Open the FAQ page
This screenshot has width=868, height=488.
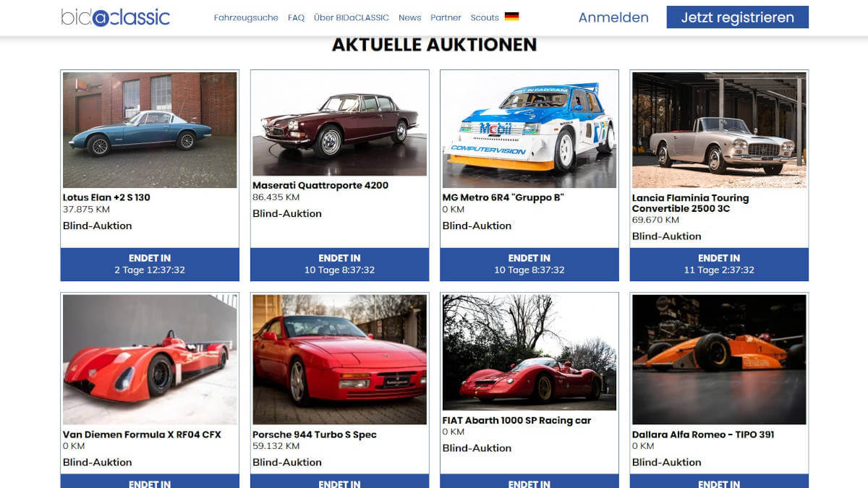point(296,17)
